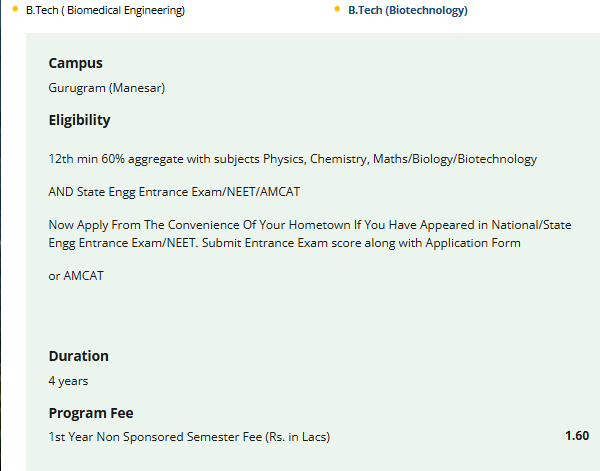600x471 pixels.
Task: Click the AND State Engg Entrance Exam/NEET/AMCAT line
Action: (174, 192)
